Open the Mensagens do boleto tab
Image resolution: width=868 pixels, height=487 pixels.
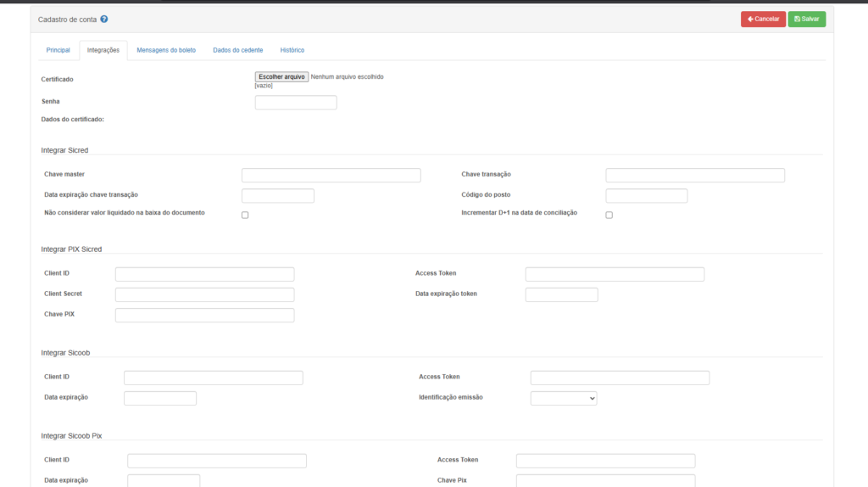point(166,50)
